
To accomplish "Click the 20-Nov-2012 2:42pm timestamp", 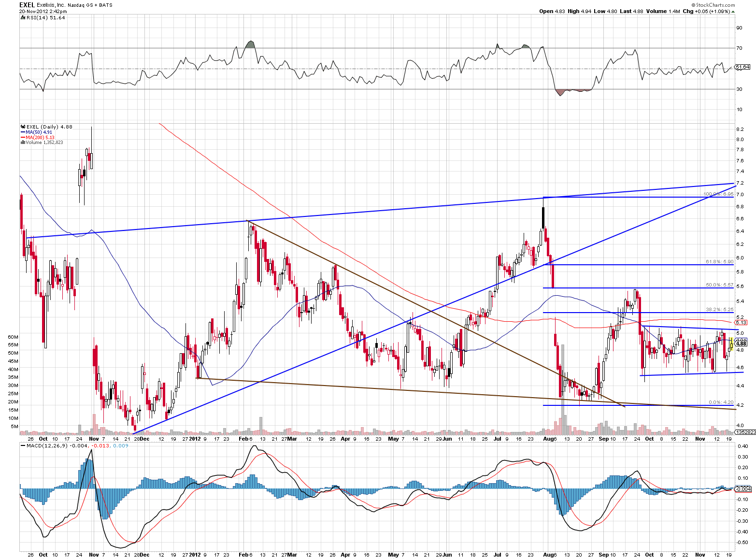I will click(43, 11).
